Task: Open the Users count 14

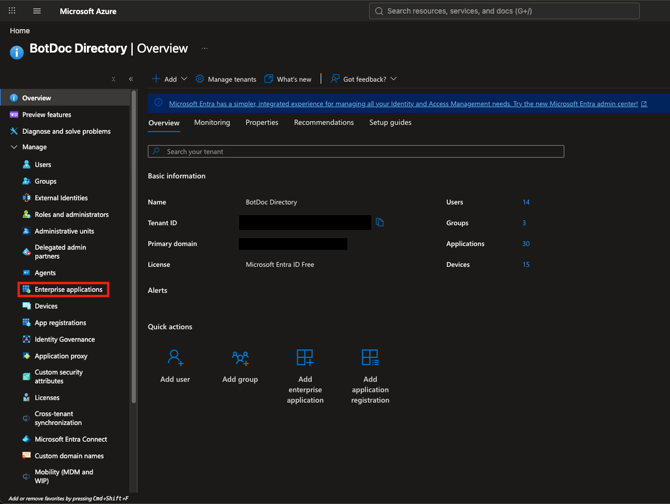Action: (526, 202)
